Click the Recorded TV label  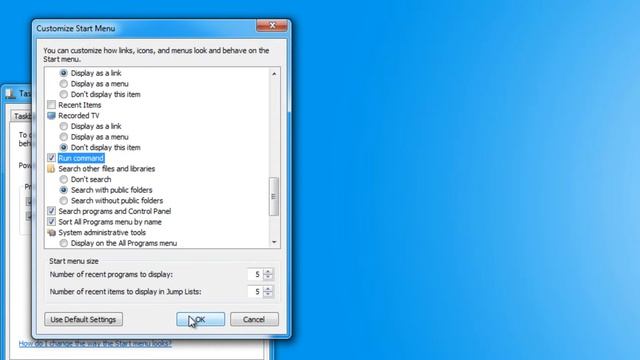(79, 116)
